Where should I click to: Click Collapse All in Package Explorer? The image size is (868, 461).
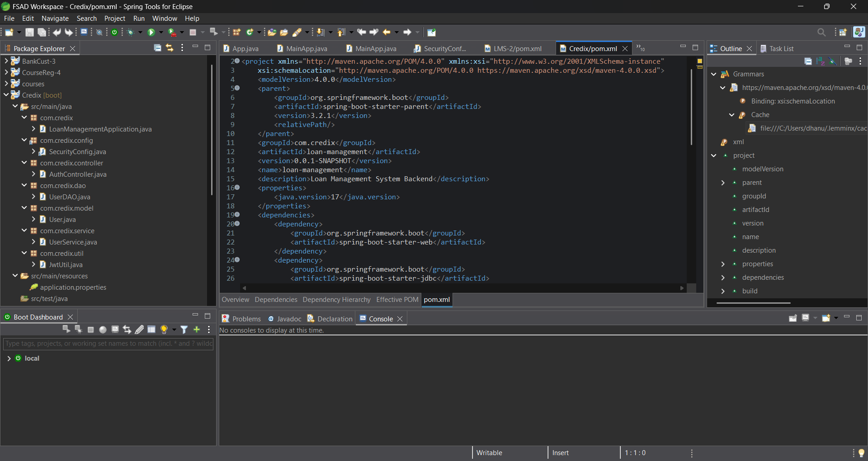[x=157, y=48]
